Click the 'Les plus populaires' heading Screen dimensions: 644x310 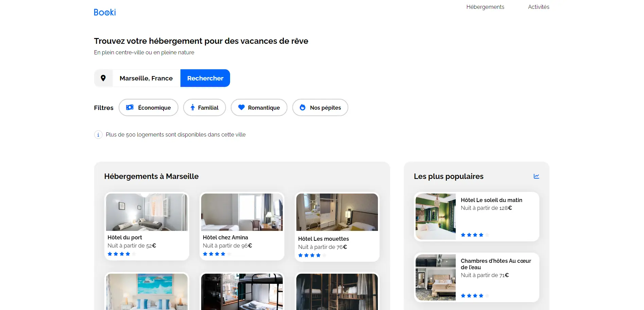tap(449, 176)
